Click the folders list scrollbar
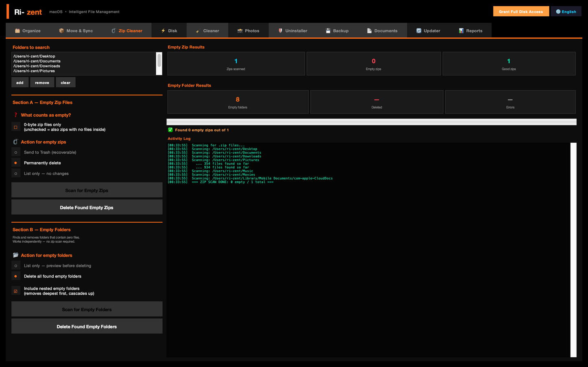 (159, 63)
